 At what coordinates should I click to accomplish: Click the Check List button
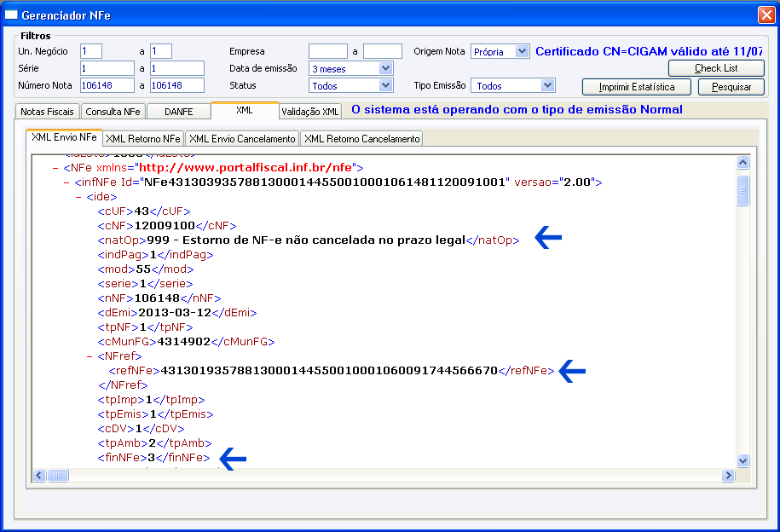pos(716,68)
